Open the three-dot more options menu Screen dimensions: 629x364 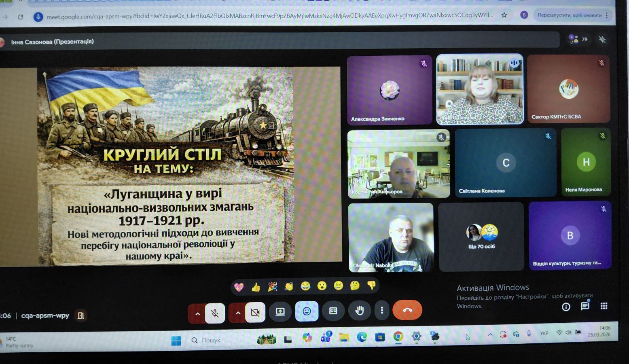pos(381,310)
